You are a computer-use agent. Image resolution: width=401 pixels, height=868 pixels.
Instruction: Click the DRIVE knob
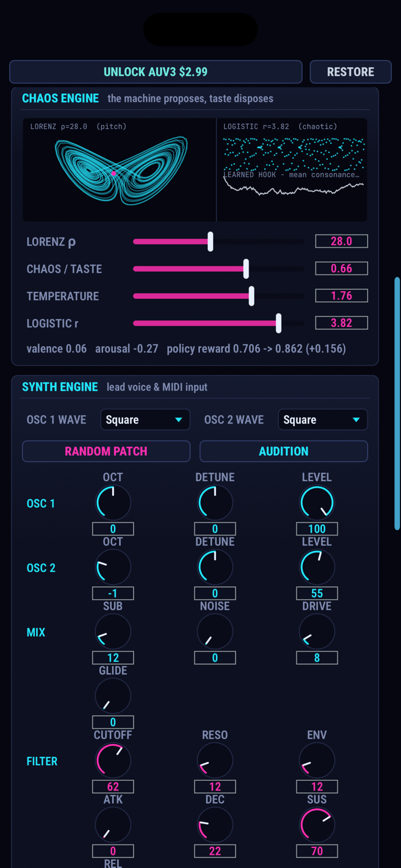click(x=317, y=632)
